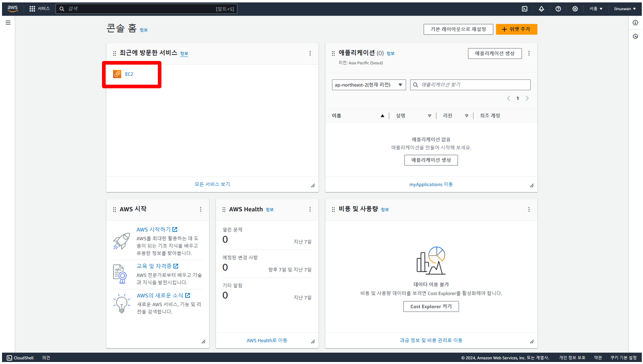
Task: Open 과금 정보 및 비용 관리로 이동 link
Action: (x=431, y=340)
